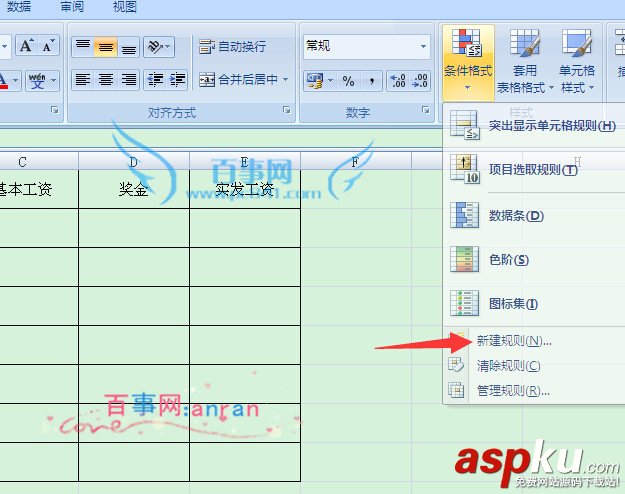Screen dimensions: 625x494
Task: Expand the 合并后居中 dropdown arrow
Action: (285, 79)
